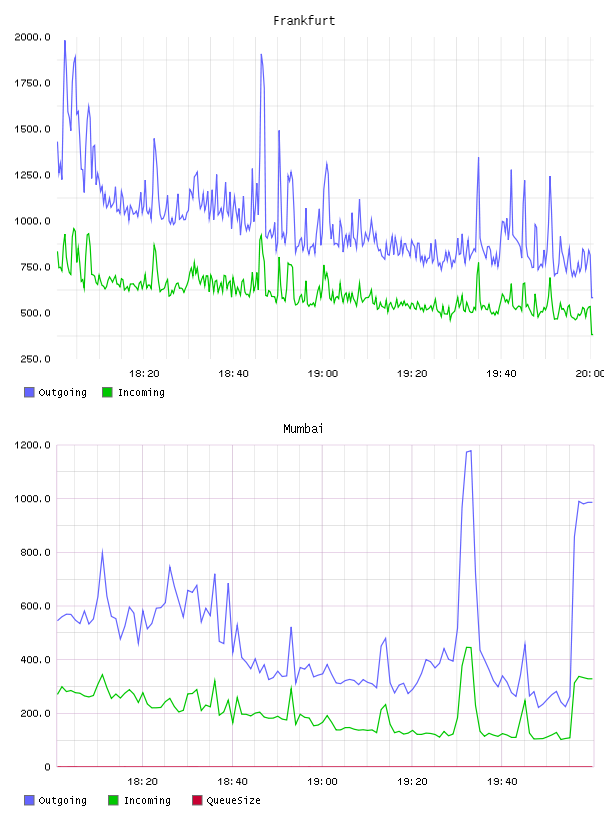Click the 500.0 y-axis label in Frankfurt chart
This screenshot has width=608, height=816.
pyautogui.click(x=35, y=313)
